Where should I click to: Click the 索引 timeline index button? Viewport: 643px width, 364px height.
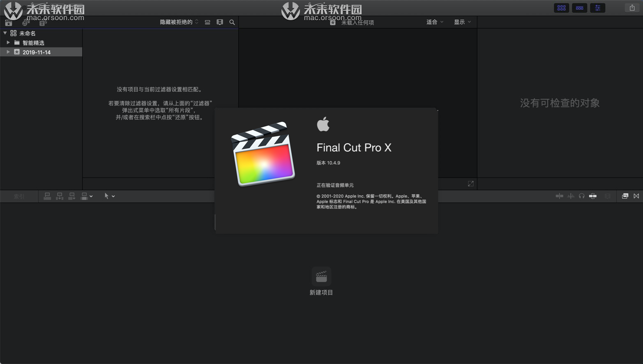coord(19,196)
